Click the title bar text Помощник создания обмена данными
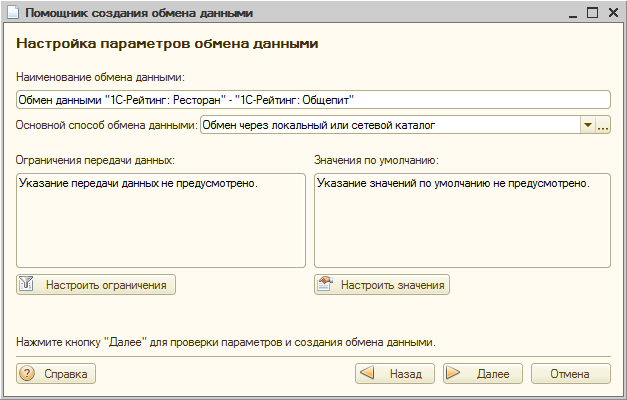Screen dimensions: 627x400 click(138, 13)
